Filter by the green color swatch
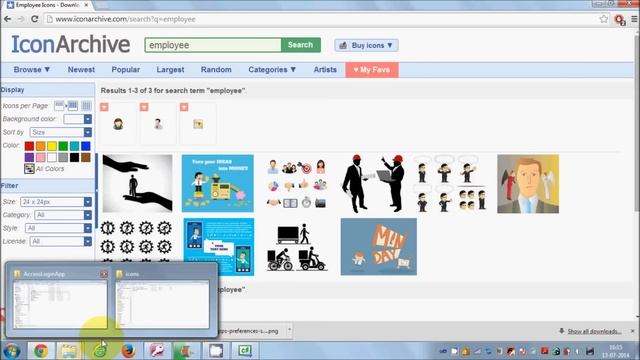This screenshot has height=360, width=640. [63, 146]
